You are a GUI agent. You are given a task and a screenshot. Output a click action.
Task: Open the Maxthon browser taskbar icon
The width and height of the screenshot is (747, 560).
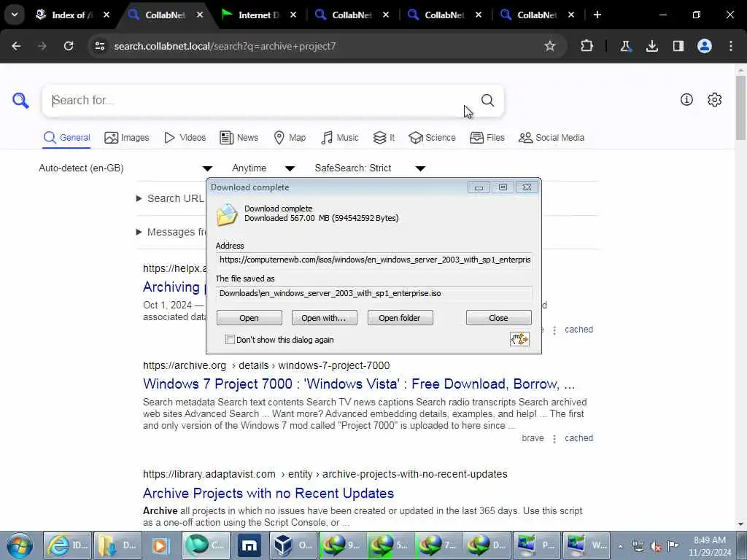coord(249,545)
